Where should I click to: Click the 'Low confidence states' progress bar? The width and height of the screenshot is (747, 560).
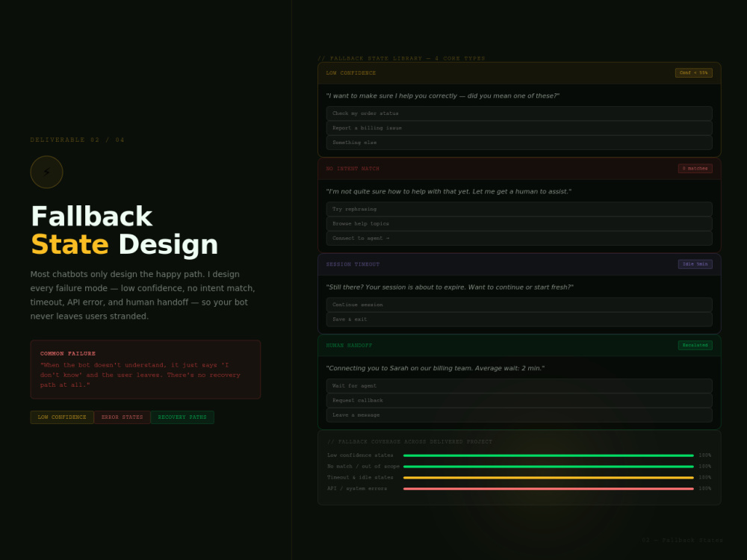(548, 455)
